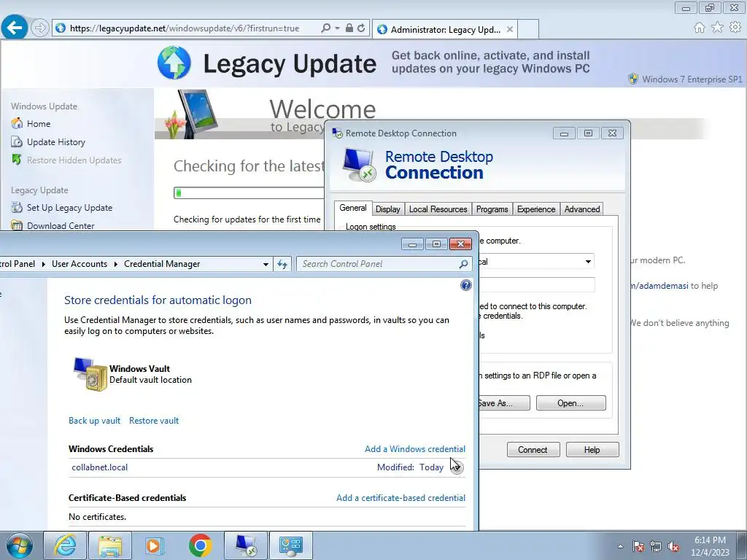Click the search magnifier in address bar
Screen dimensions: 747x560
(326, 28)
